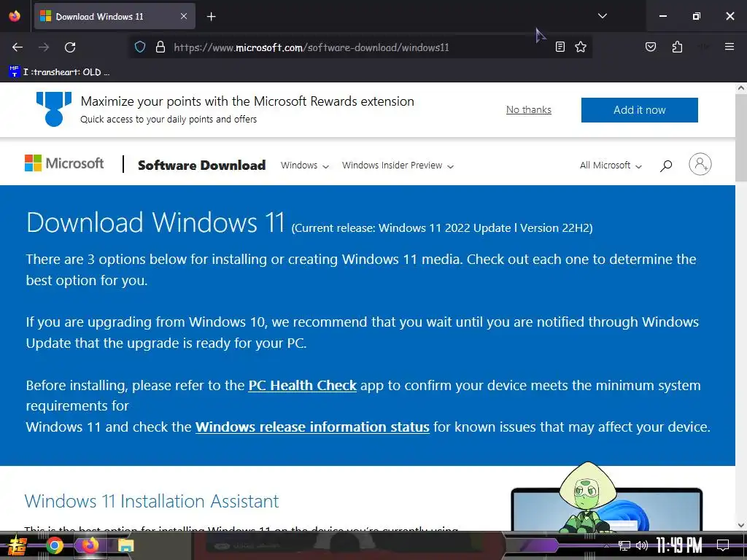Open the tracking protection shield
This screenshot has width=747, height=560.
coord(139,47)
